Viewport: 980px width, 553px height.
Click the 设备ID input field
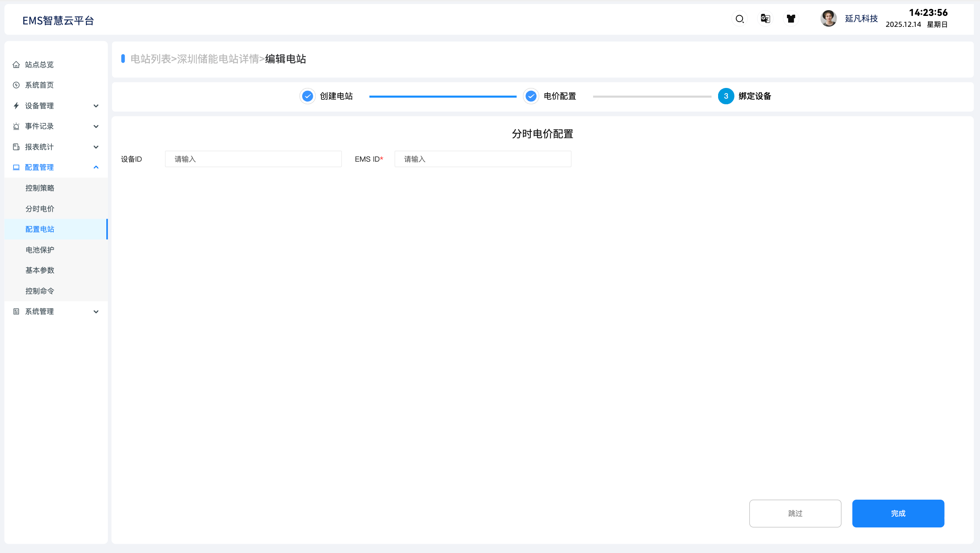(253, 159)
